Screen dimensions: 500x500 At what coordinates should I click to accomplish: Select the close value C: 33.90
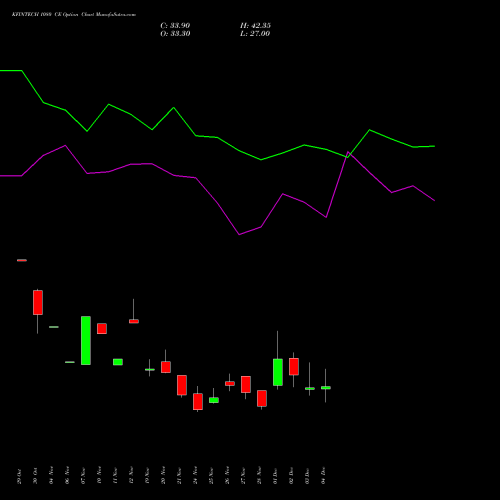(x=175, y=26)
